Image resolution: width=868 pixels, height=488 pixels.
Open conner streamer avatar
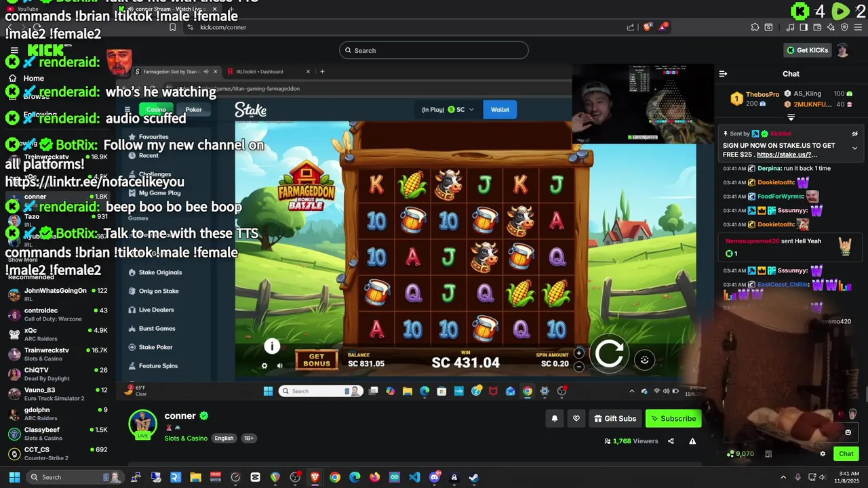click(142, 424)
